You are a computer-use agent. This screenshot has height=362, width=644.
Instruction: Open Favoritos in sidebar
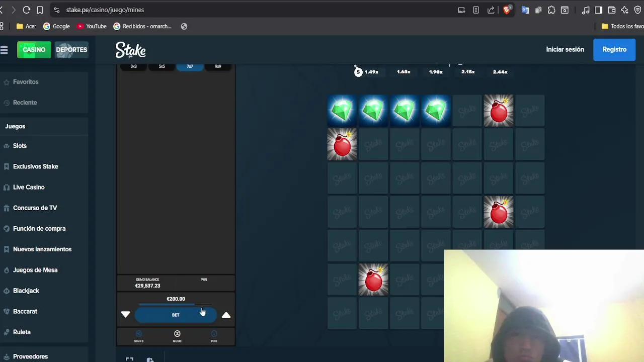click(26, 81)
